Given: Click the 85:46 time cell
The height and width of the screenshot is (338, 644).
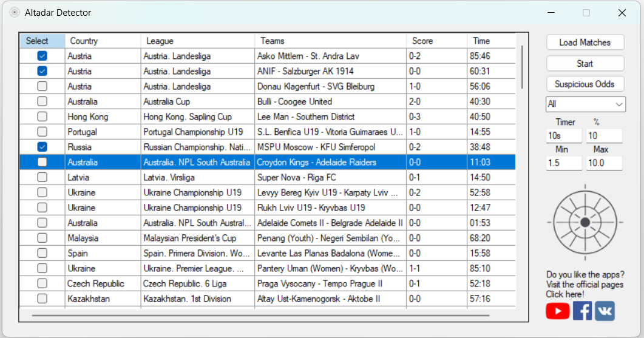Looking at the screenshot, I should point(491,56).
